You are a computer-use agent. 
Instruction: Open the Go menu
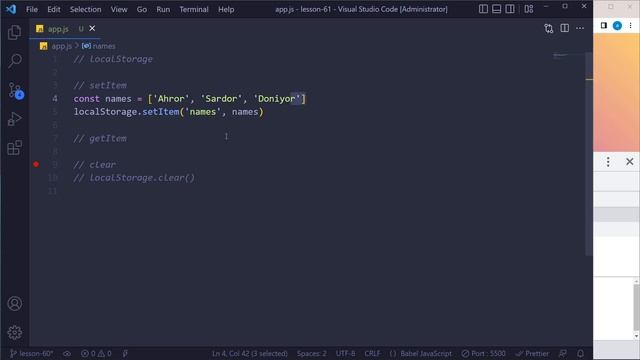pyautogui.click(x=142, y=9)
